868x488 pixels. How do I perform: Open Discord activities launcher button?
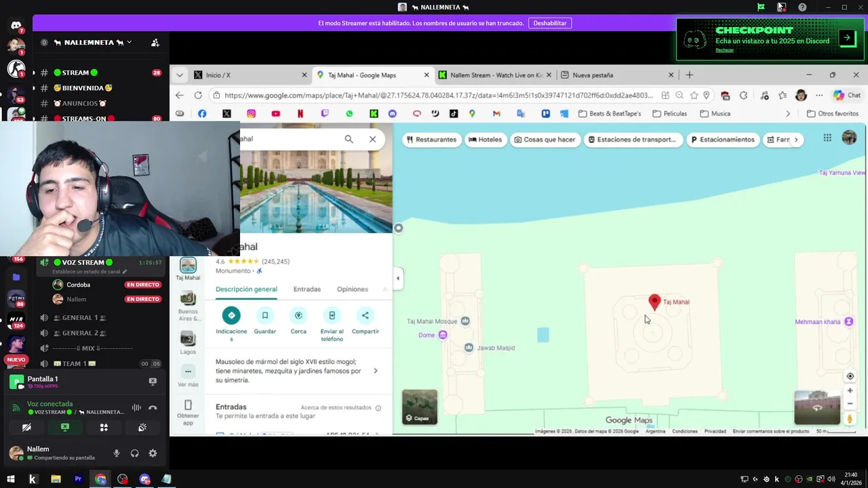click(x=104, y=428)
